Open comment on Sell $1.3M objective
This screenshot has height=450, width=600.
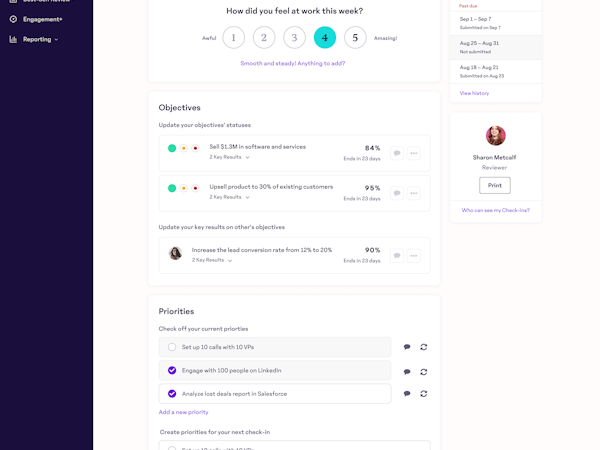[397, 153]
